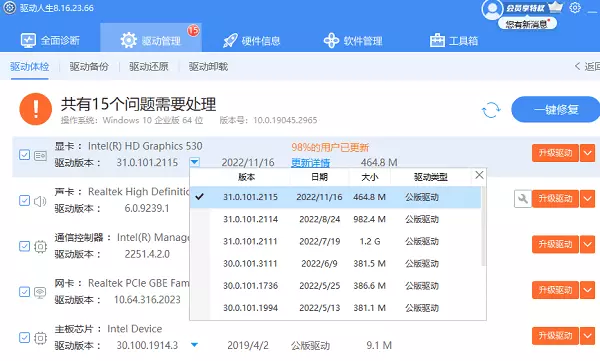Open version dropdown next to 31.0.101.2115
Image resolution: width=600 pixels, height=361 pixels.
[194, 162]
